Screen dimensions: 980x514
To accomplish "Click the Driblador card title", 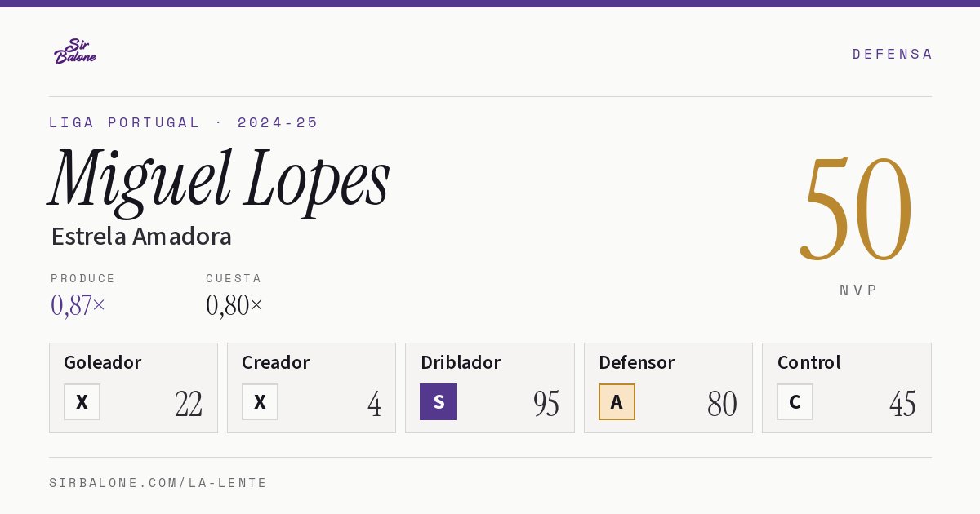I will (461, 362).
